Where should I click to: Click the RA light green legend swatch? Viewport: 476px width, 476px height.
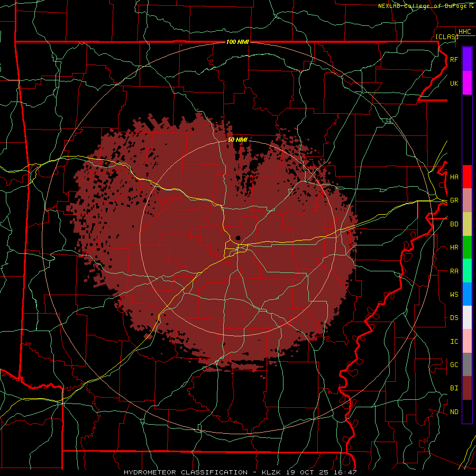point(467,271)
